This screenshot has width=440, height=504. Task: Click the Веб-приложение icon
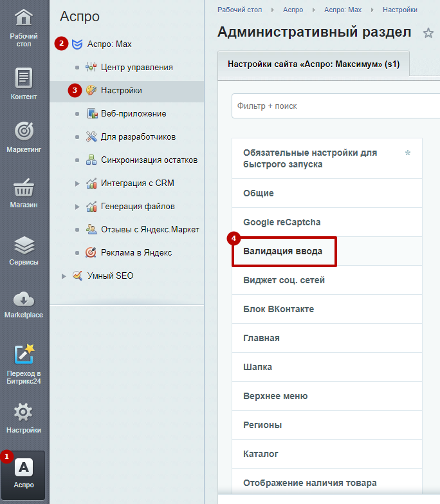point(92,113)
